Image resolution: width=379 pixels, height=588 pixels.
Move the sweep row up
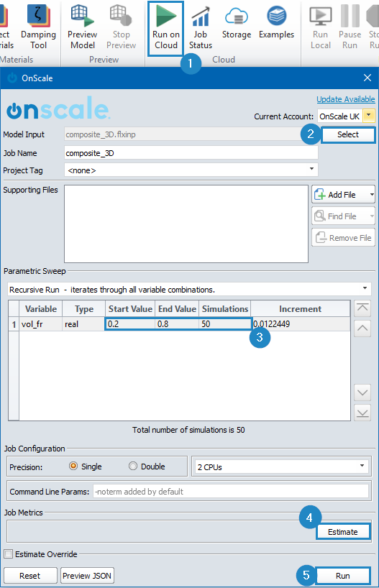click(x=362, y=328)
